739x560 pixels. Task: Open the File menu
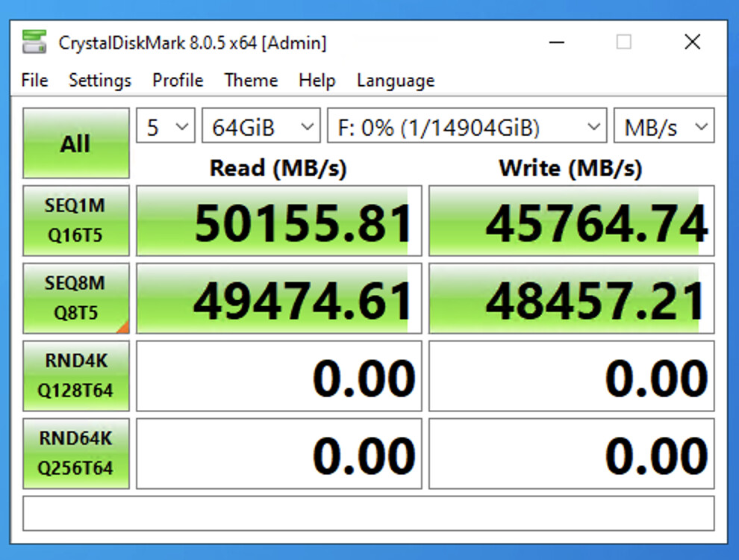(x=34, y=81)
